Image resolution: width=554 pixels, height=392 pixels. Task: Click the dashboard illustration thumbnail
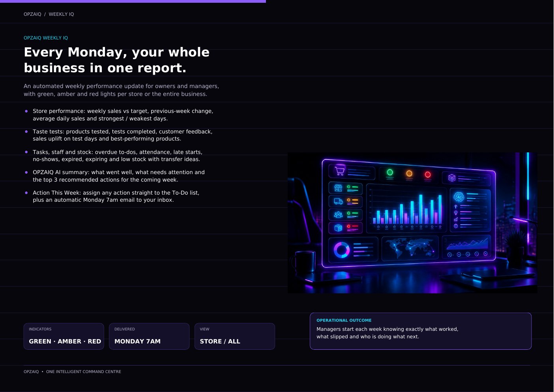click(412, 223)
